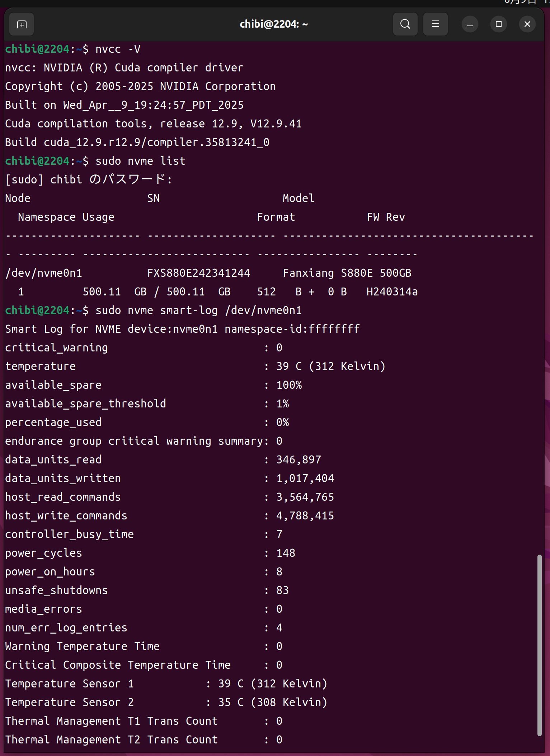Click the chibi@2204 window title
The width and height of the screenshot is (550, 756).
(x=273, y=24)
